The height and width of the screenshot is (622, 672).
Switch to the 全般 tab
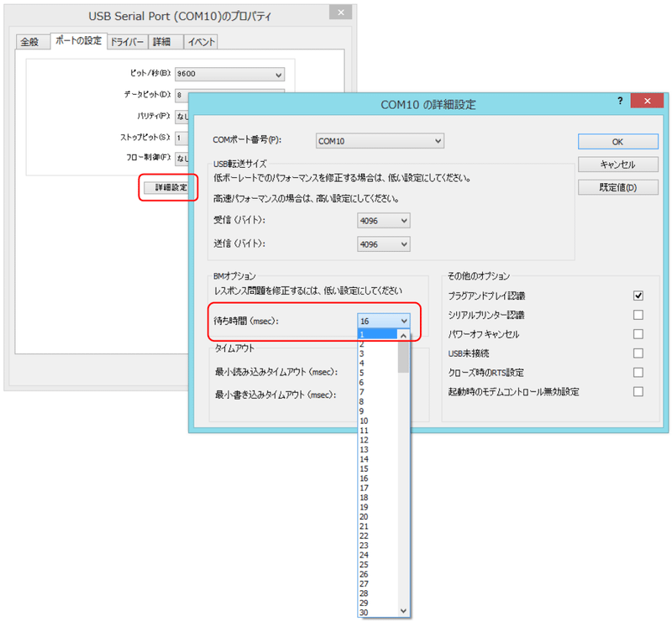click(x=29, y=41)
